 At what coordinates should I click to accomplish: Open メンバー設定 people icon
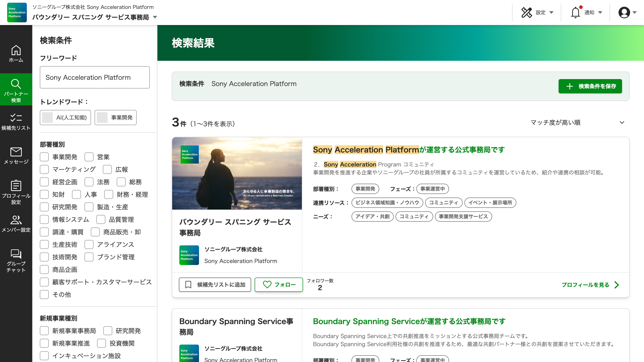click(x=16, y=220)
